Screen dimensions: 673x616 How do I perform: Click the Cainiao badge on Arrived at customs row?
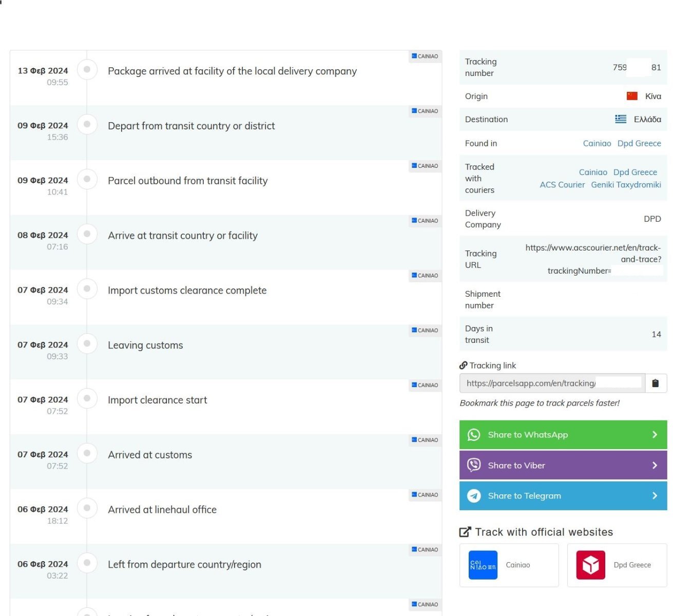click(425, 440)
